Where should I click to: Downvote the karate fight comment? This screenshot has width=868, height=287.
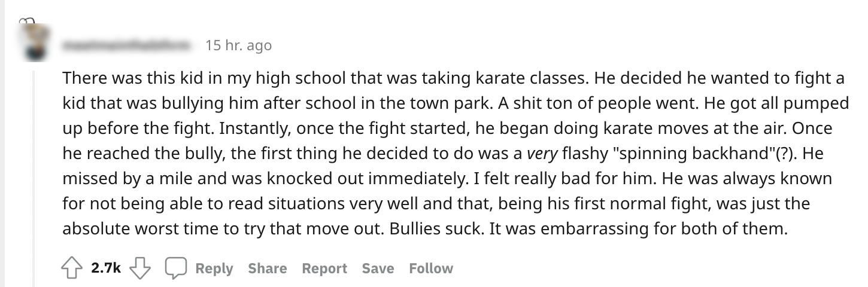pyautogui.click(x=140, y=269)
